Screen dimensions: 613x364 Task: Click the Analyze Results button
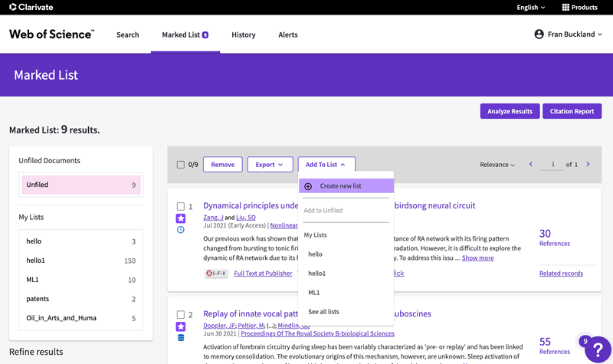tap(510, 111)
